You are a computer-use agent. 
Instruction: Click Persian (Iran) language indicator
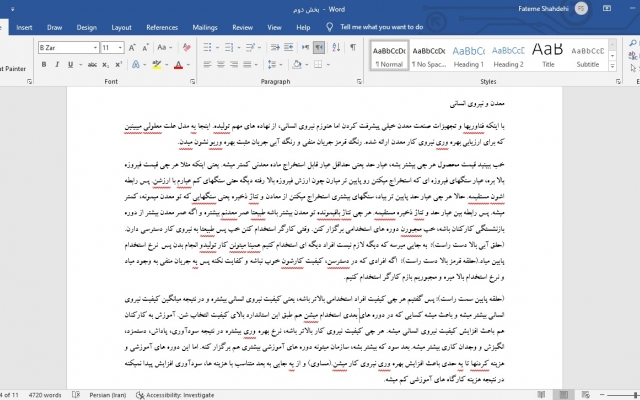pos(108,395)
